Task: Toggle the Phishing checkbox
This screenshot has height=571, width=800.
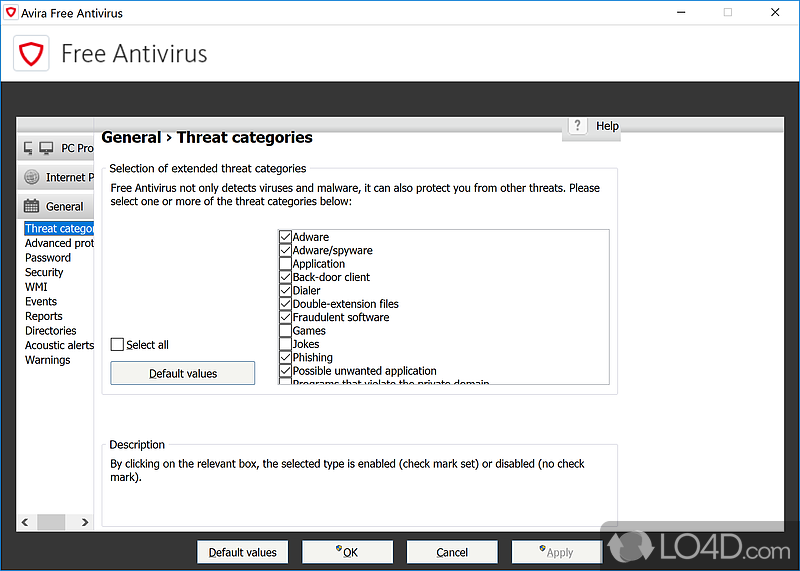Action: (x=286, y=357)
